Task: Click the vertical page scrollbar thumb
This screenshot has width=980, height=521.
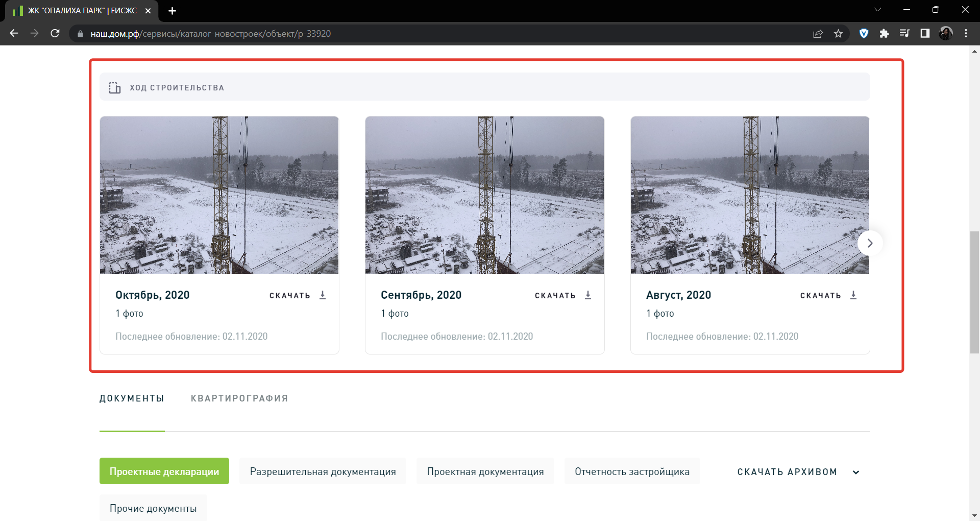Action: click(x=974, y=292)
